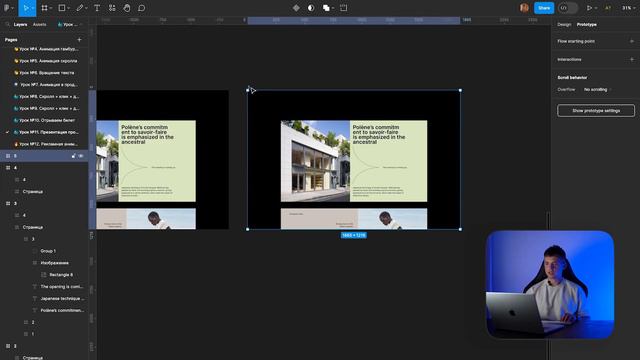The width and height of the screenshot is (640, 360).
Task: Click the missing fonts A? icon
Action: [x=608, y=8]
